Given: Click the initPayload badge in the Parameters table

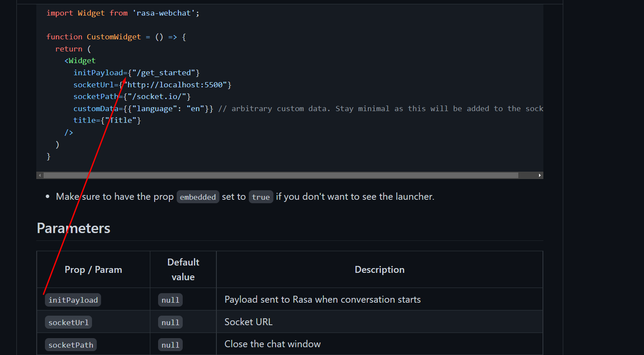Looking at the screenshot, I should click(73, 299).
